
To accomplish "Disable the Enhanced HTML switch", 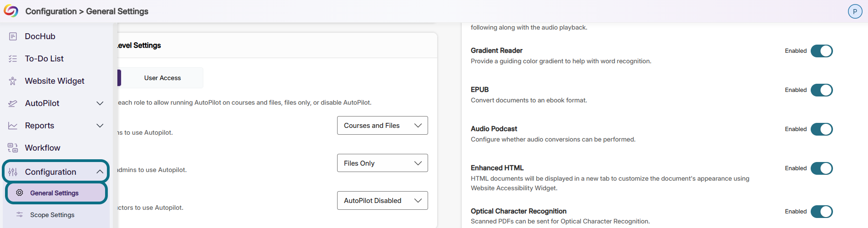I will click(x=822, y=168).
